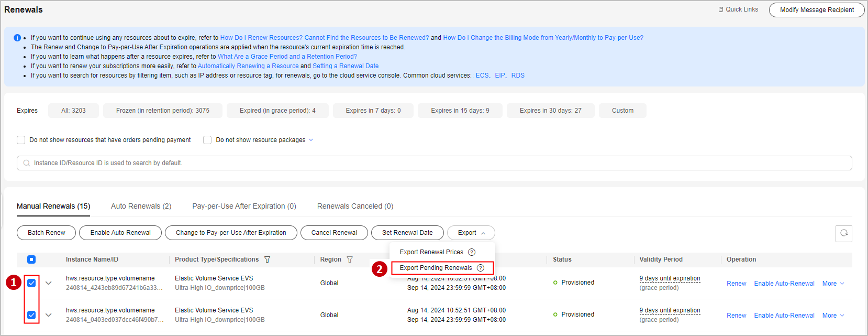This screenshot has height=336, width=868.
Task: Click help icon beside Export Renewal Prices
Action: pos(472,252)
